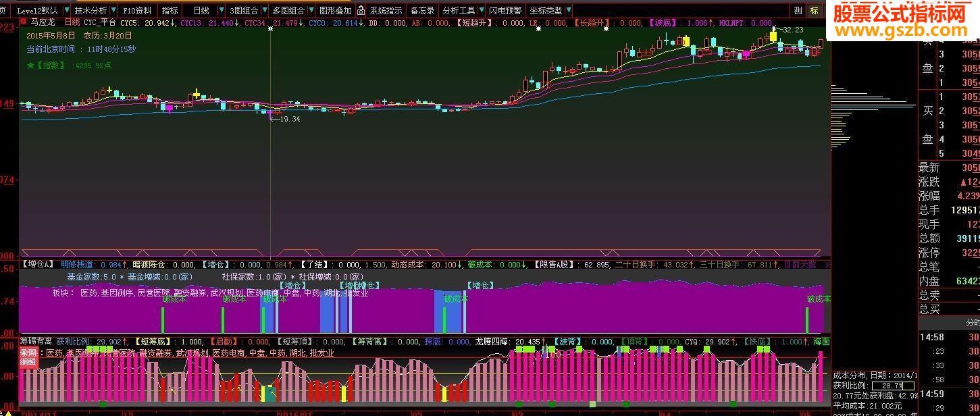
Task: Click the 指标 toolbar button
Action: point(170,11)
